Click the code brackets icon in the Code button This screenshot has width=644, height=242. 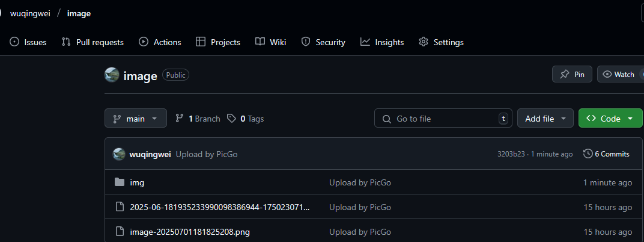click(591, 118)
